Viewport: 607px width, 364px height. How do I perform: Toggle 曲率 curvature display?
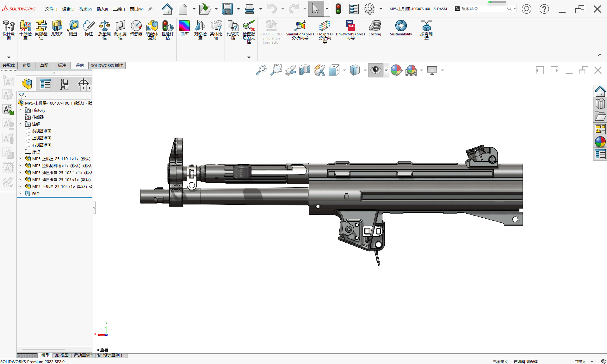(x=184, y=28)
